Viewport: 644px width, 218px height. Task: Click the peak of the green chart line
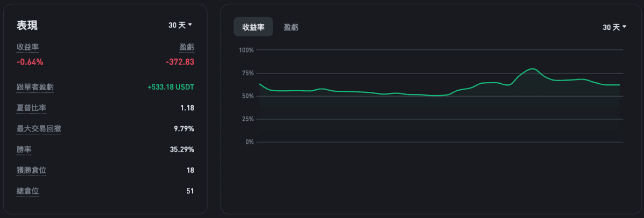(532, 69)
